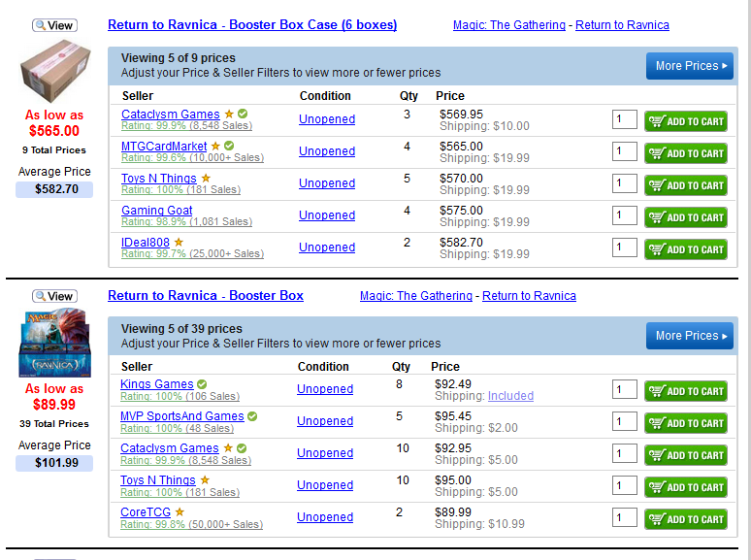
Task: Click More Prices for the 39-price Booster Box
Action: (690, 336)
